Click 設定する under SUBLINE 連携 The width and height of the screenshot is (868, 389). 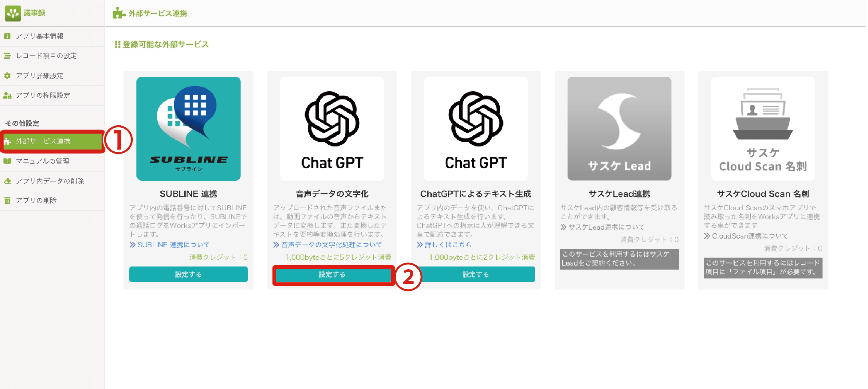(x=188, y=274)
